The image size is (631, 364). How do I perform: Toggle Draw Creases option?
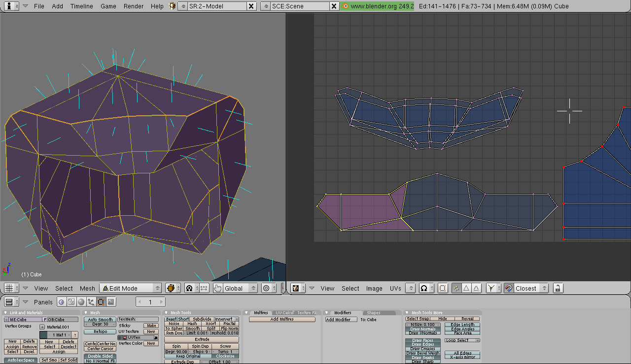tap(422, 349)
